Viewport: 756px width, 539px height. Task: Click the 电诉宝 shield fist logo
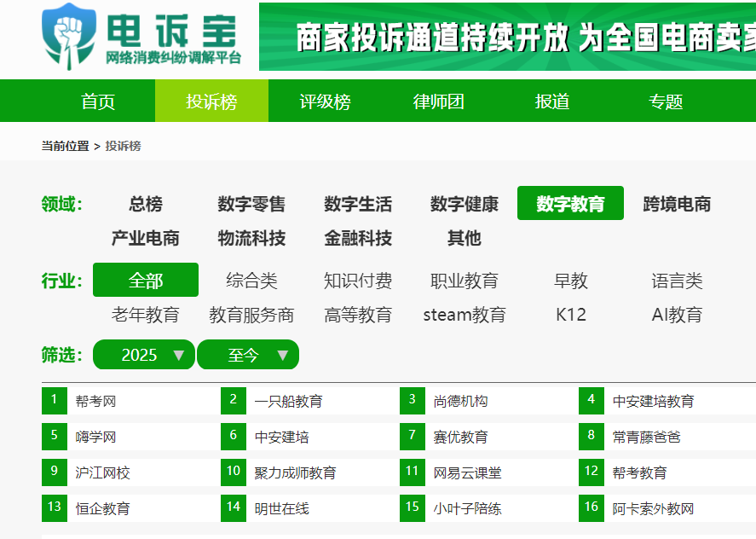click(69, 37)
